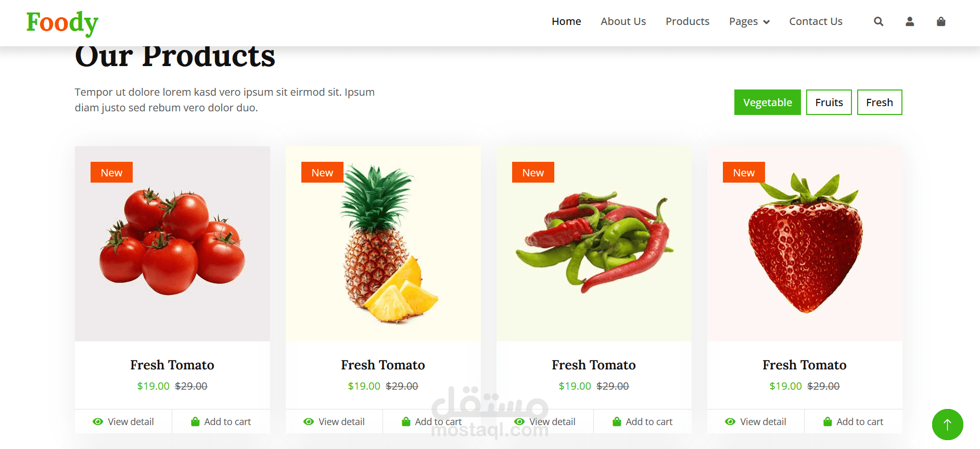The height and width of the screenshot is (449, 980).
Task: Click the user account icon
Action: click(910, 21)
